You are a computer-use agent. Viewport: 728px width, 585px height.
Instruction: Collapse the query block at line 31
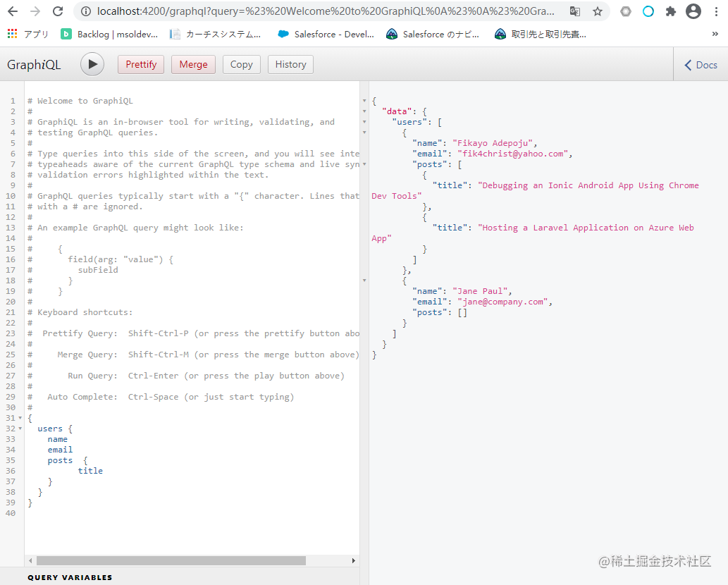pos(20,418)
